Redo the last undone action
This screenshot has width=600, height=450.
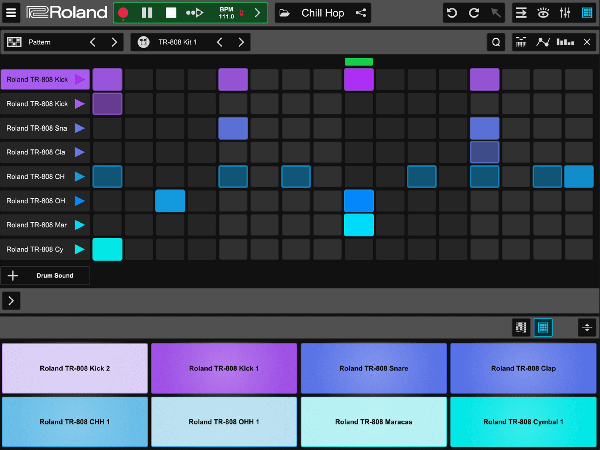474,13
